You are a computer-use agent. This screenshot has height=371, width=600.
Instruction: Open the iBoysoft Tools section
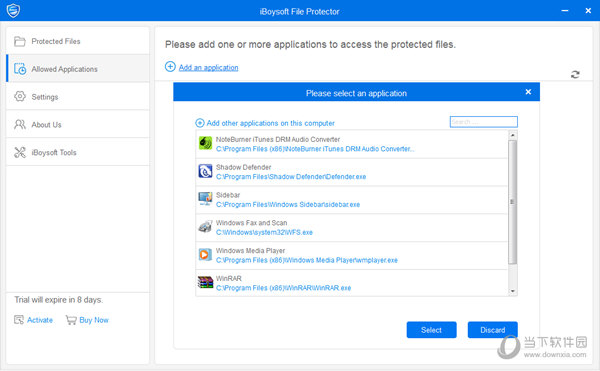78,152
